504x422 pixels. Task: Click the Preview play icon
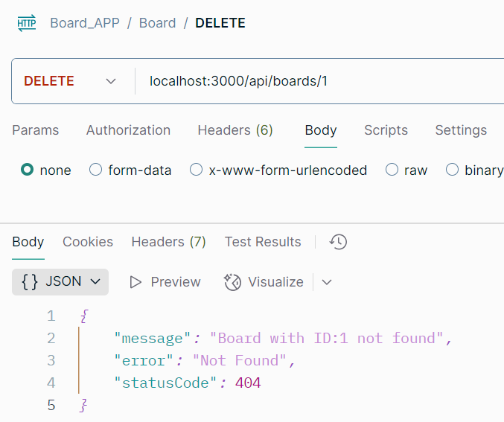pyautogui.click(x=135, y=282)
